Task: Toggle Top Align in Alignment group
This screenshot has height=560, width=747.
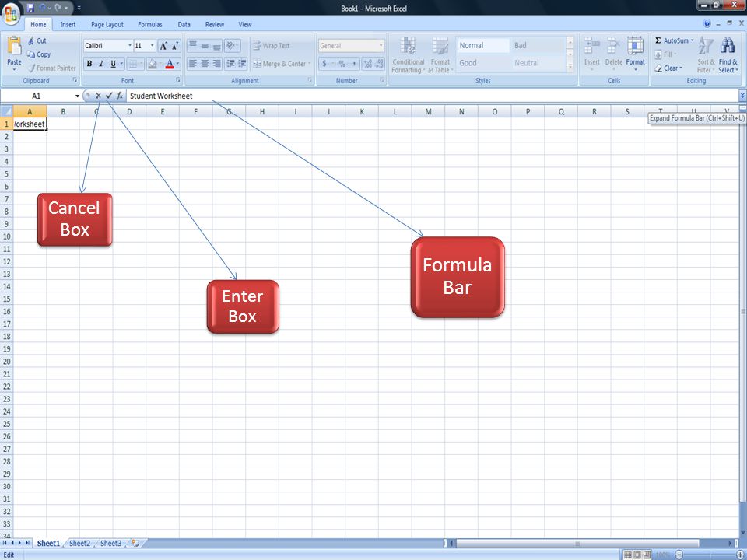Action: point(193,46)
